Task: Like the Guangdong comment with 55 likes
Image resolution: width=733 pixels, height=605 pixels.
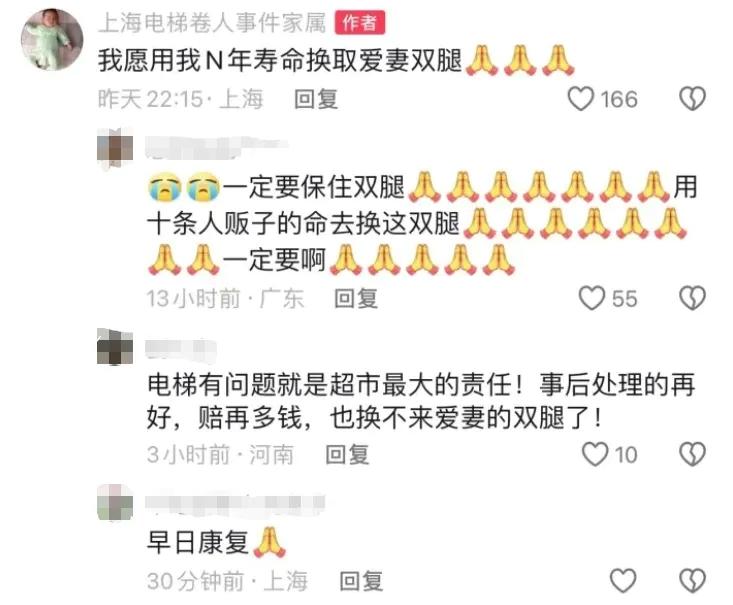Action: pos(592,298)
